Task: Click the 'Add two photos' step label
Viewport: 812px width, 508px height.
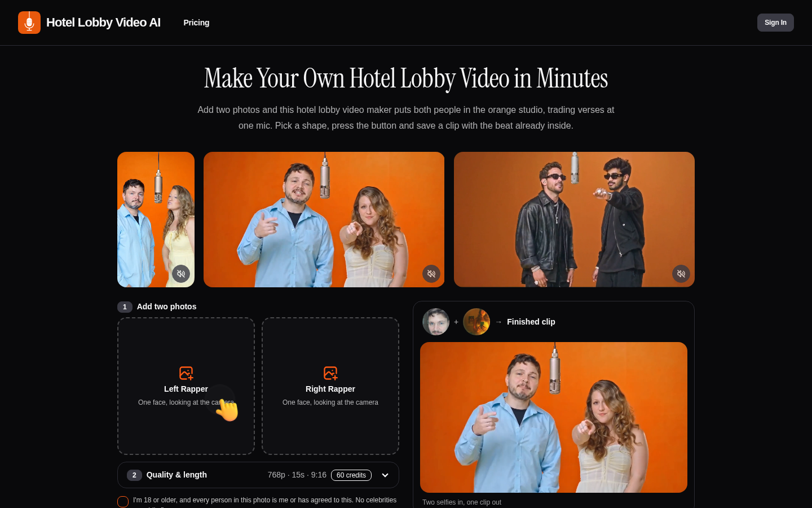Action: click(167, 306)
